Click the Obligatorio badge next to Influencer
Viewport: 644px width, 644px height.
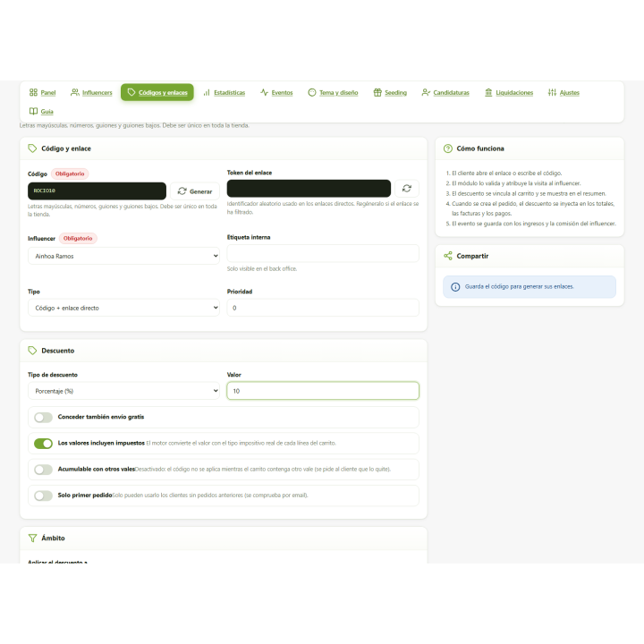click(78, 238)
